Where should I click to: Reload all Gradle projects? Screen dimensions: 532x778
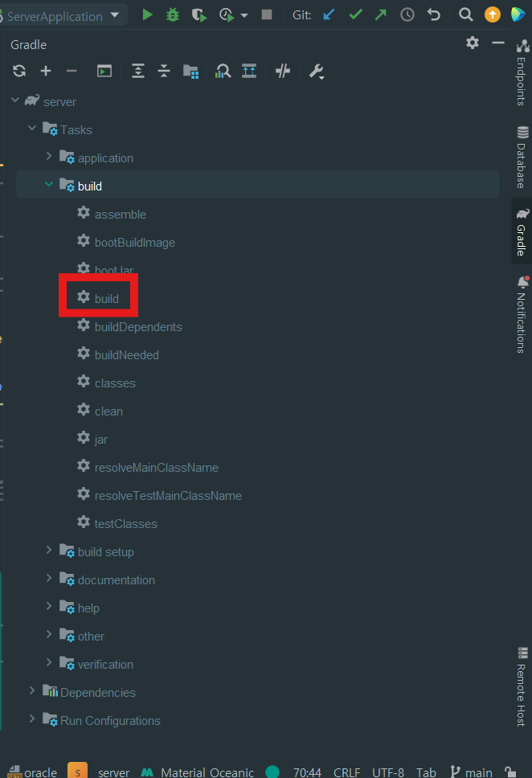19,71
